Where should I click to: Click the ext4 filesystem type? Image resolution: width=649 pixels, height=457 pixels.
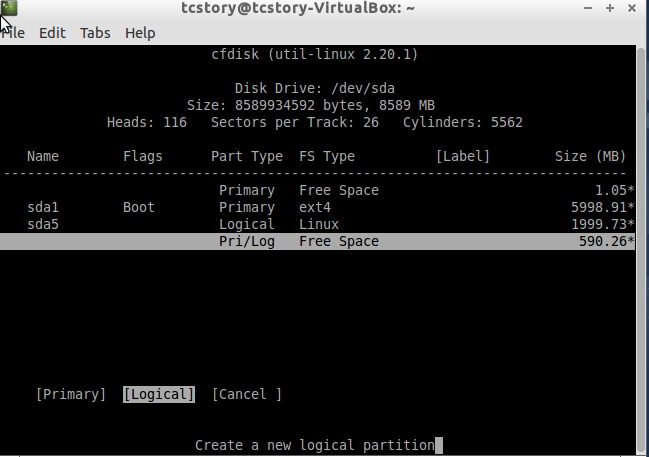tap(315, 207)
